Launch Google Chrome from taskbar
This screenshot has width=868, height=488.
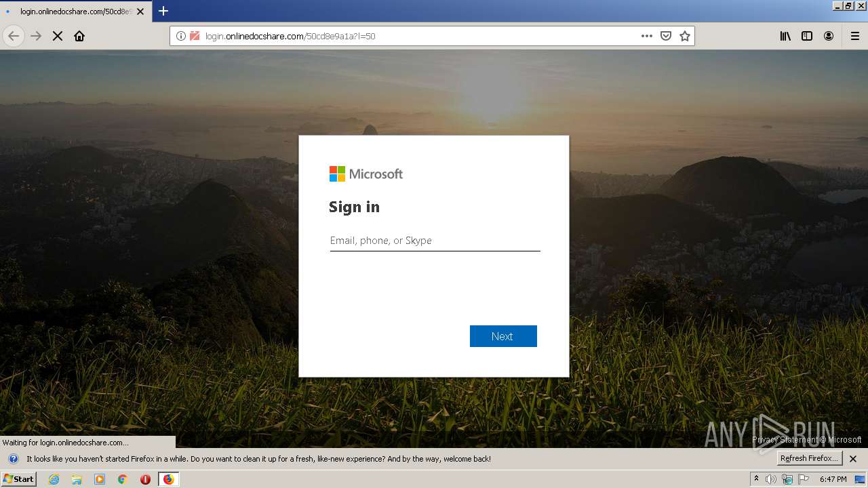tap(122, 479)
